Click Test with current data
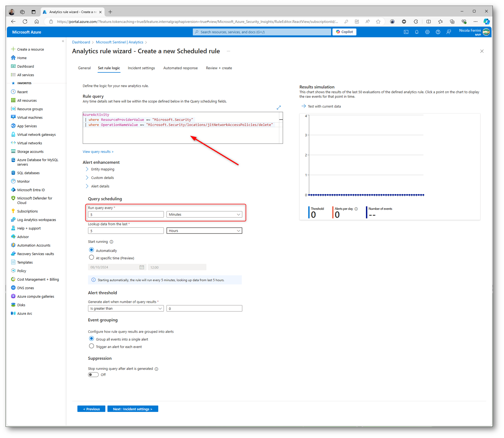 pyautogui.click(x=321, y=106)
